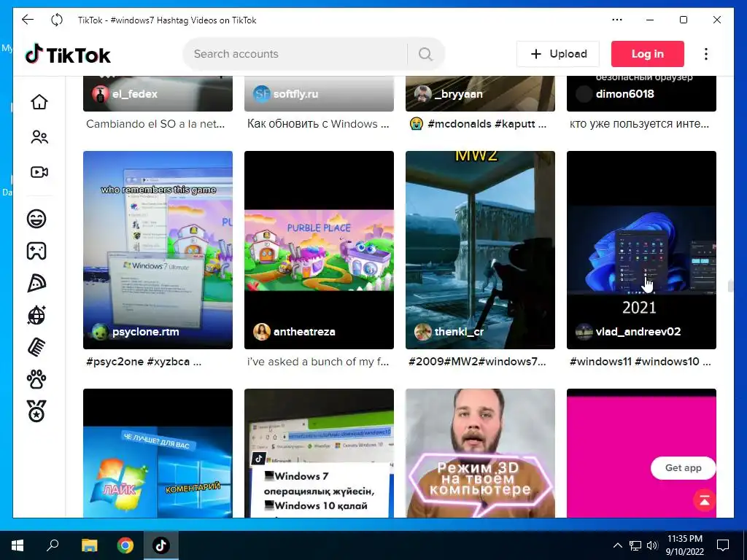Open the Режим 3D на твоём компьютере video
This screenshot has width=747, height=560.
pos(480,454)
